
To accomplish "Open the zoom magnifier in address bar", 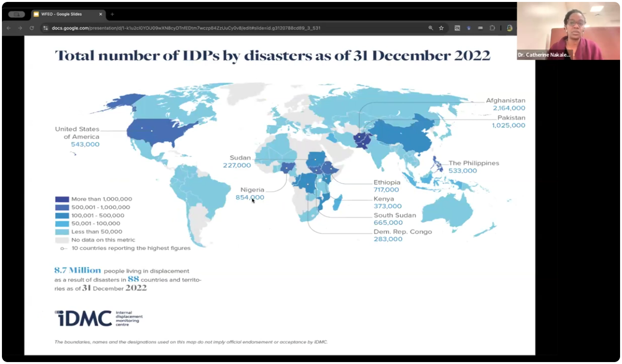I will coord(431,28).
